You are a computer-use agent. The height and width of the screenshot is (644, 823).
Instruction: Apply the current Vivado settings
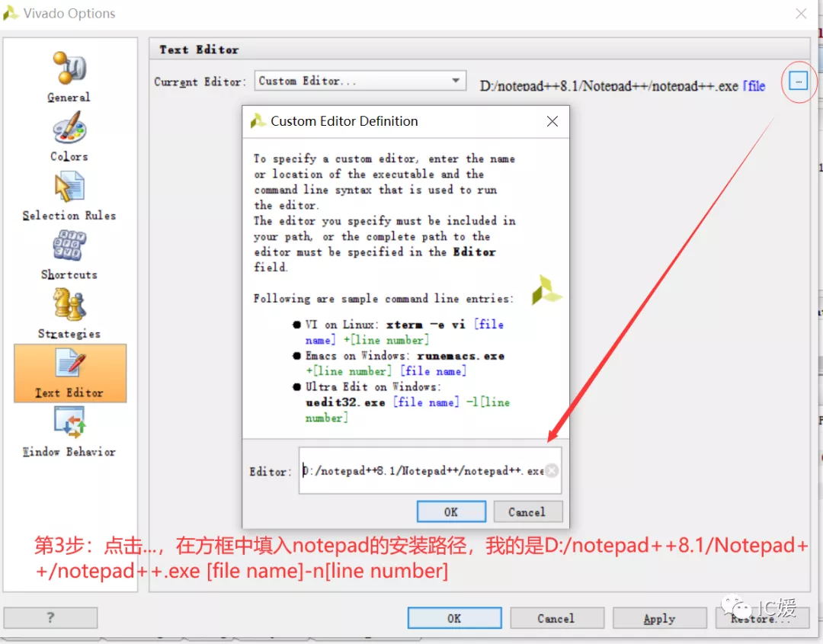tap(660, 618)
